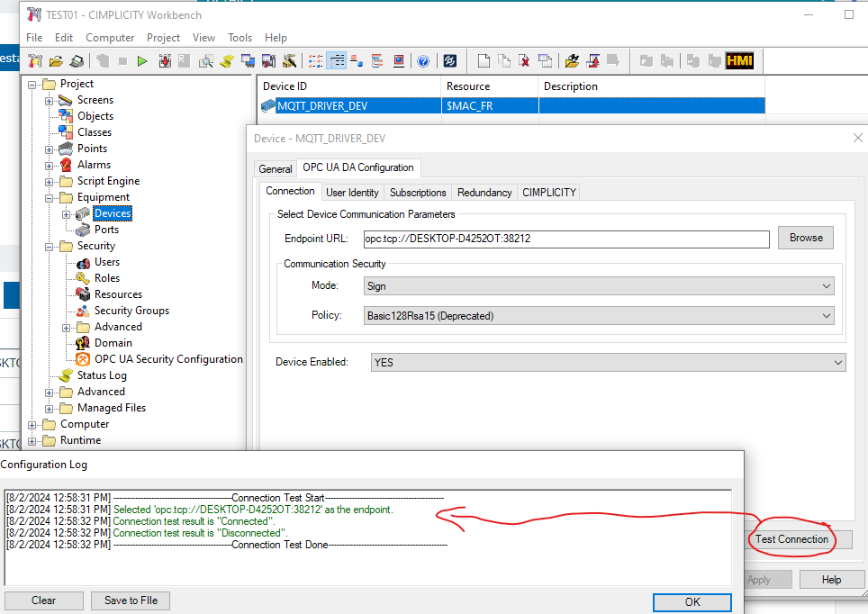This screenshot has width=868, height=614.
Task: Open the Project menu
Action: tap(163, 38)
